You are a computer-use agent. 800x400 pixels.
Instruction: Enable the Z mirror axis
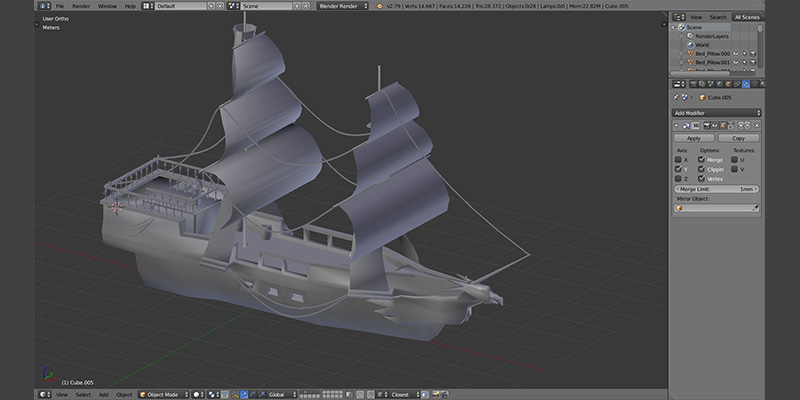pos(678,179)
